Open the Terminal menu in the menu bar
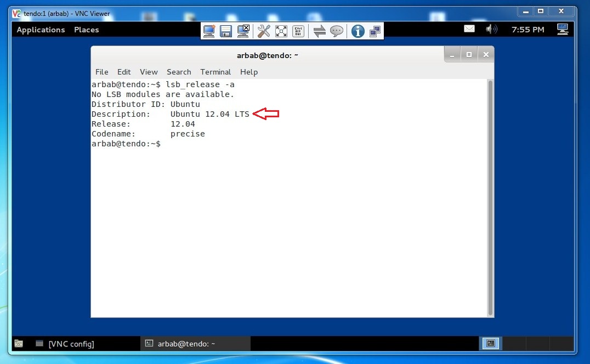Viewport: 590px width, 364px height. pos(215,72)
